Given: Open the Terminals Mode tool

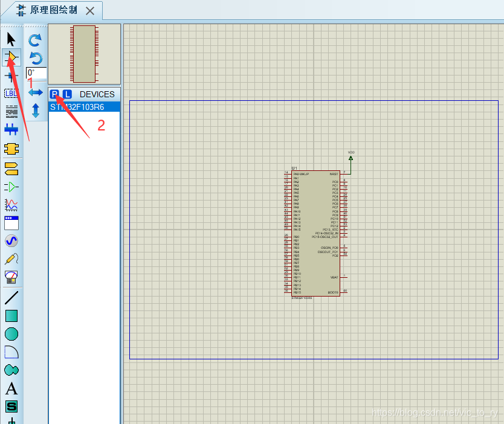Looking at the screenshot, I should [x=11, y=169].
